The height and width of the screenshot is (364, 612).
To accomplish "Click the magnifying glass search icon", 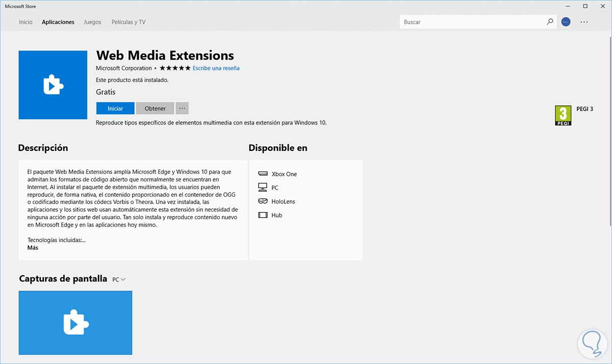I will (550, 22).
